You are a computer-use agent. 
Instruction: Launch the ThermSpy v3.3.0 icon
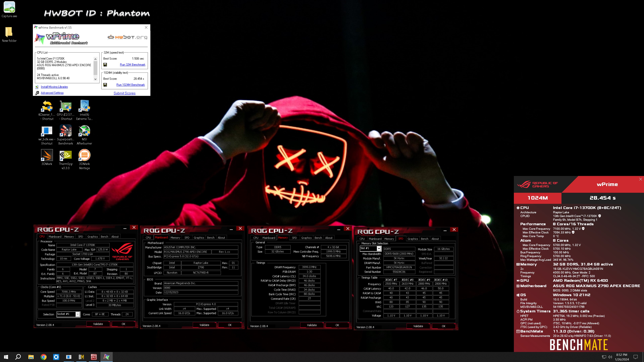pos(66,159)
